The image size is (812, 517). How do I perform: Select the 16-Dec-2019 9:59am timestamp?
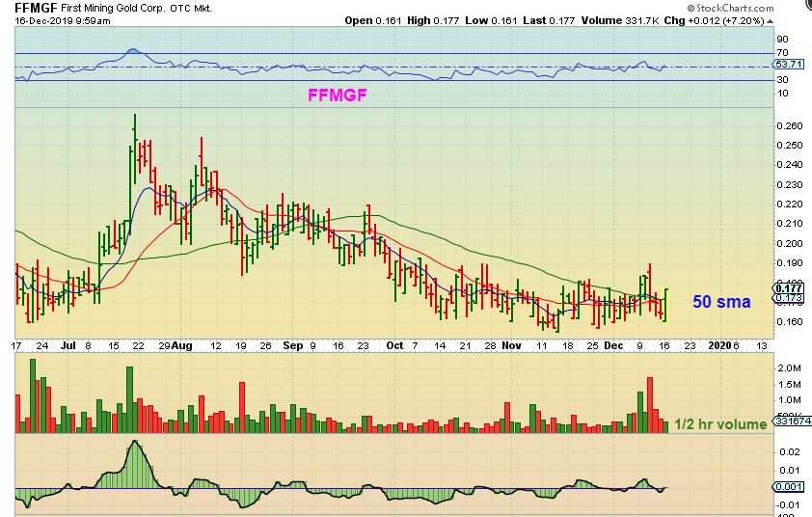coord(62,20)
